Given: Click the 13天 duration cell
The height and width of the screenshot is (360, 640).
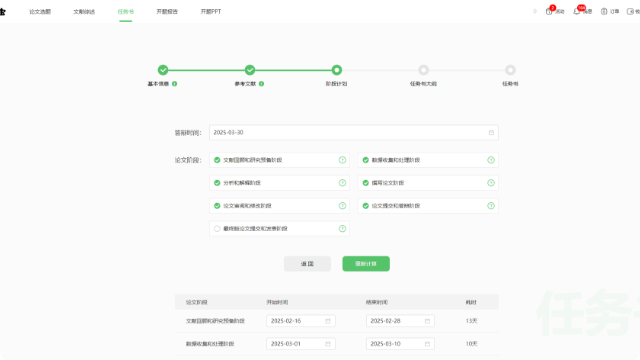Looking at the screenshot, I should pos(471,321).
